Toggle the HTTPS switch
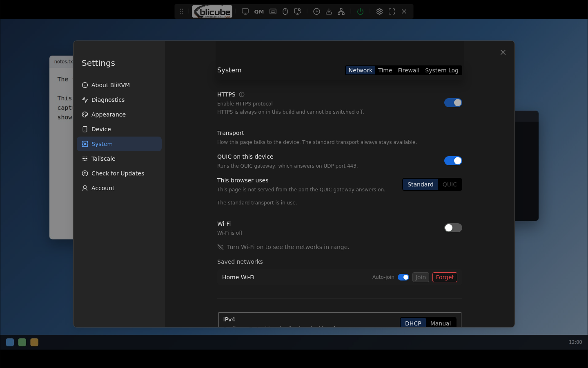The width and height of the screenshot is (588, 368). [453, 103]
